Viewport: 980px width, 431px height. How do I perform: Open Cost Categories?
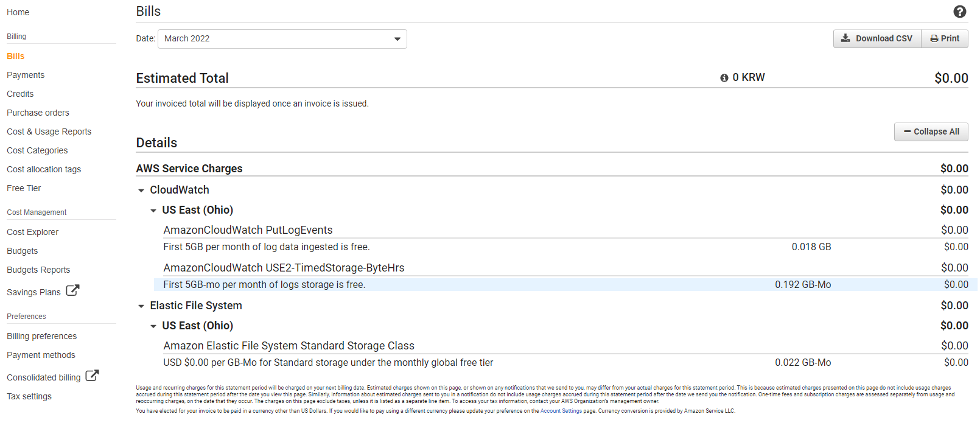(x=37, y=150)
